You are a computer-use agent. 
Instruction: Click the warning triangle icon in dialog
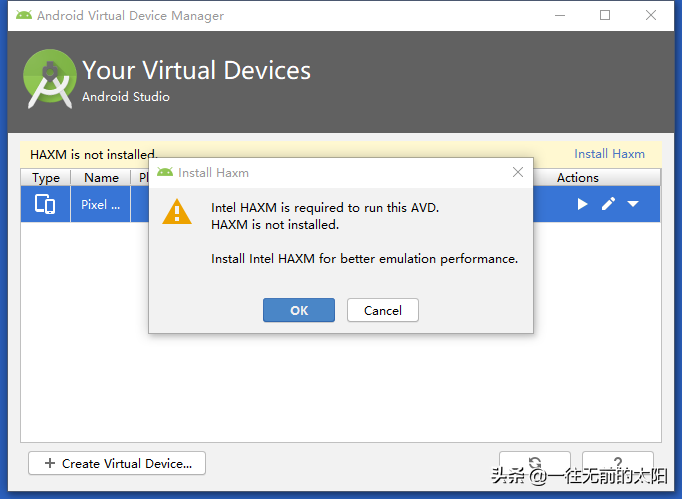click(177, 212)
